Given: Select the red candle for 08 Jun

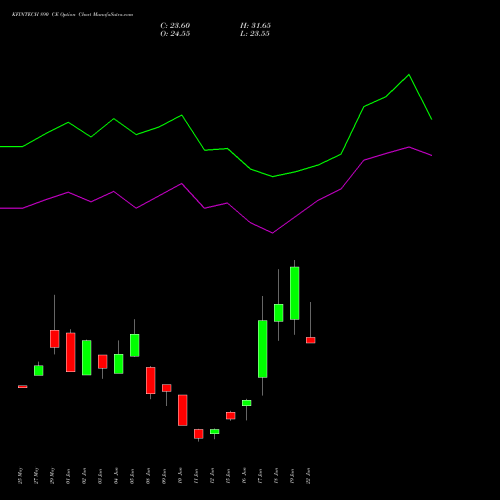Looking at the screenshot, I should [x=151, y=380].
